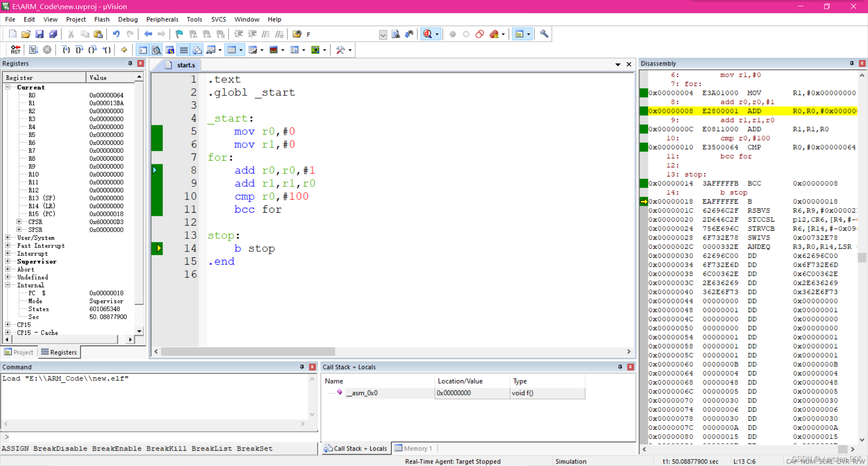
Task: Open the Find combo box dropdown arrow
Action: click(383, 34)
